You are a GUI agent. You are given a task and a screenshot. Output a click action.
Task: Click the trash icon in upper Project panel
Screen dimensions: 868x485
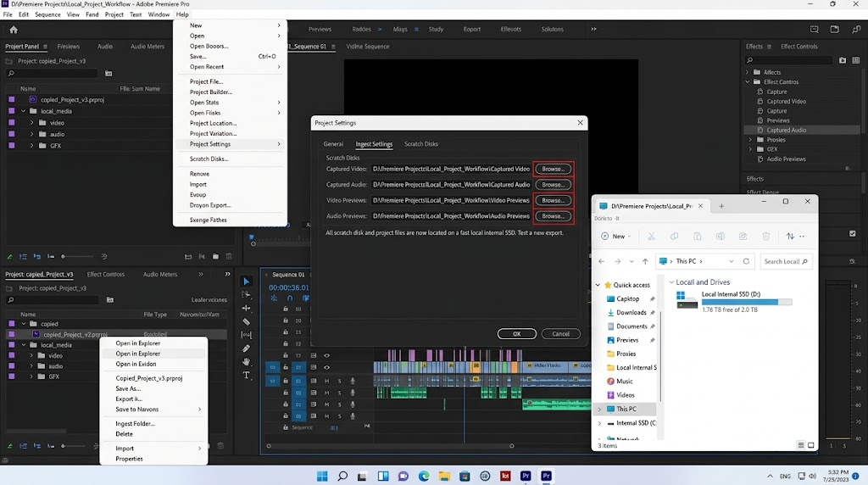point(229,257)
